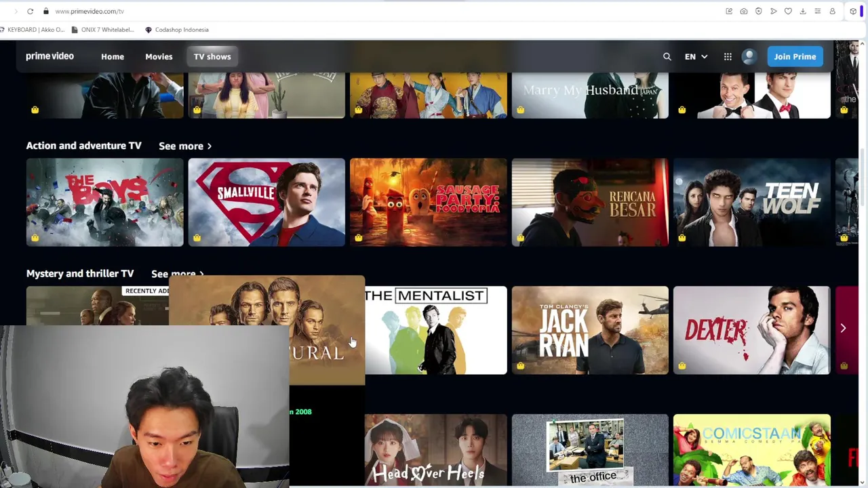868x488 pixels.
Task: Switch to the Movies tab
Action: tap(159, 57)
